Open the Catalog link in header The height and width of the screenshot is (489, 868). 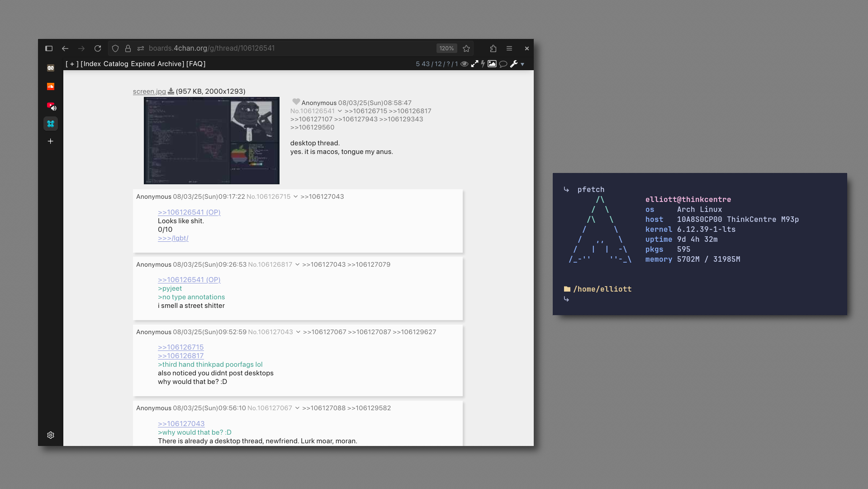click(116, 64)
